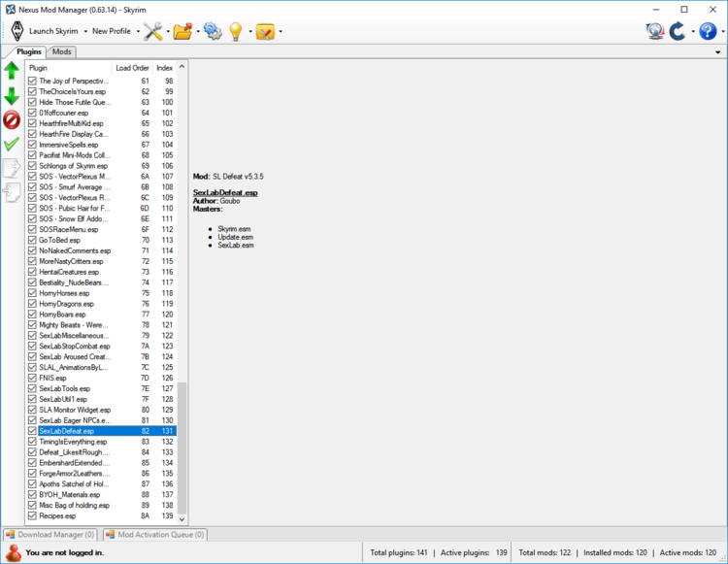Open Launch Skyrim dropdown arrow

85,32
